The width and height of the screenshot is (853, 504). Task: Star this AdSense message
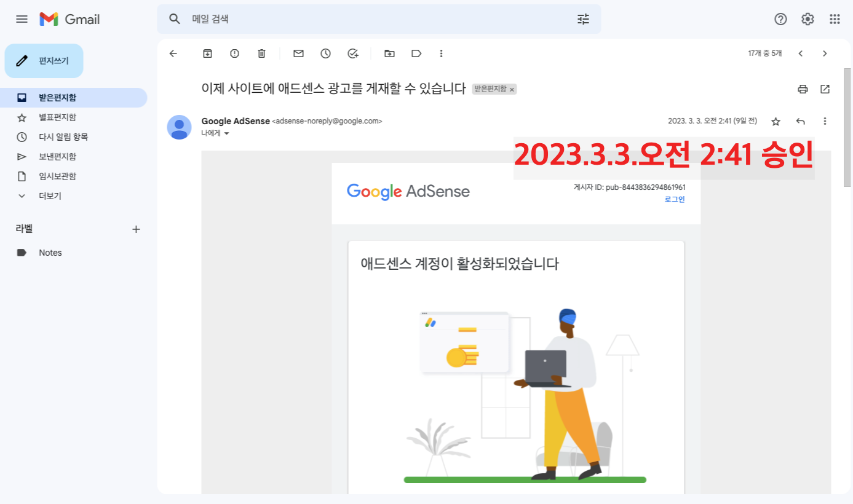click(x=776, y=121)
